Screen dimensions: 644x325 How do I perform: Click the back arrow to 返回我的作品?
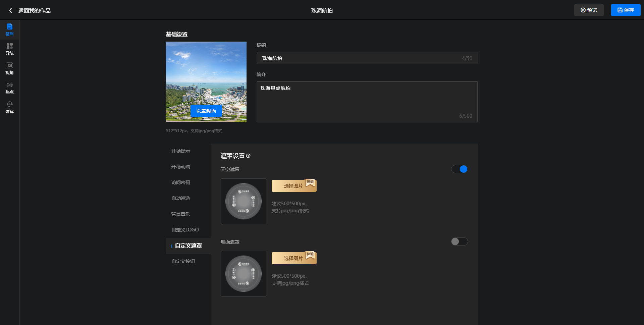pos(11,10)
